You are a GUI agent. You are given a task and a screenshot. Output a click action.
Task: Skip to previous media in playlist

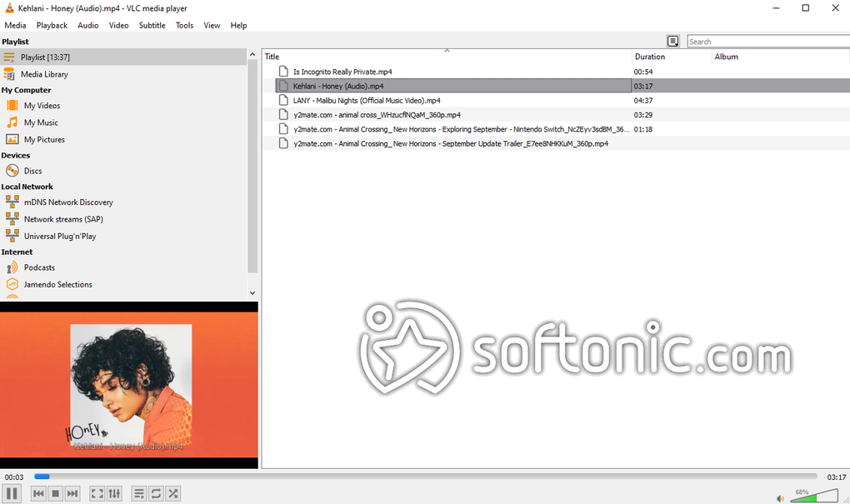click(38, 494)
